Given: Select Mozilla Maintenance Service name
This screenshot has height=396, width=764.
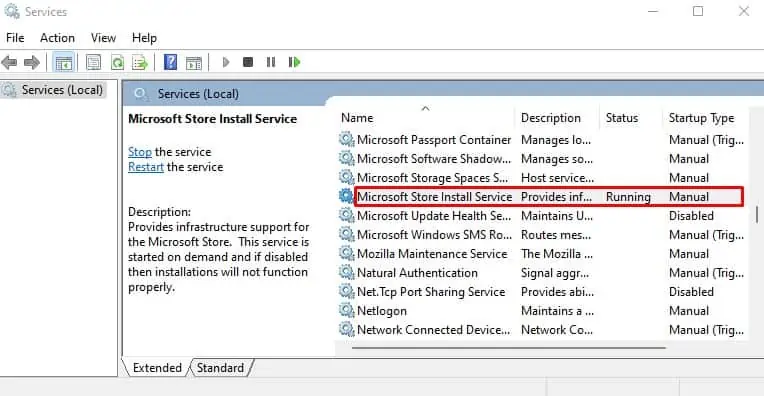Looking at the screenshot, I should click(432, 254).
